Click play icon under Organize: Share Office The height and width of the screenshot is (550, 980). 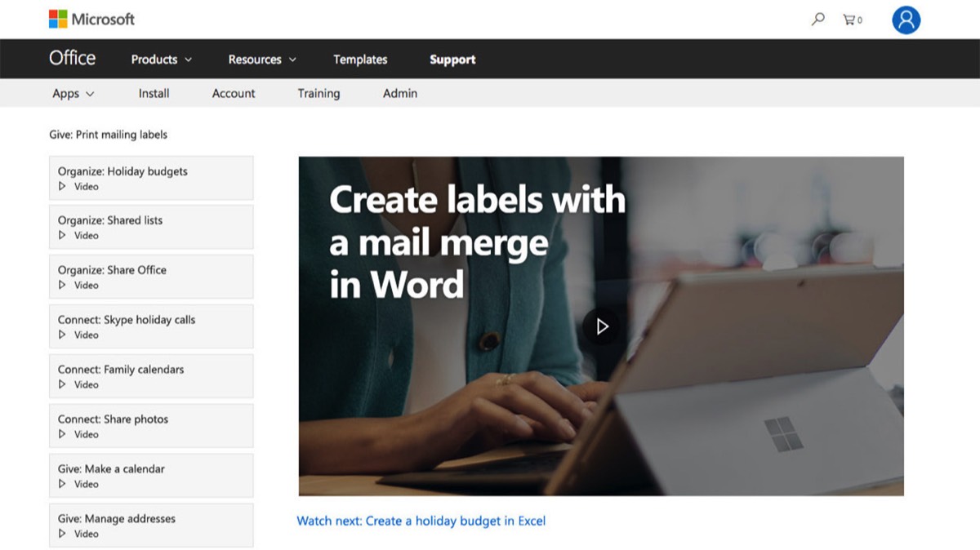click(x=62, y=286)
